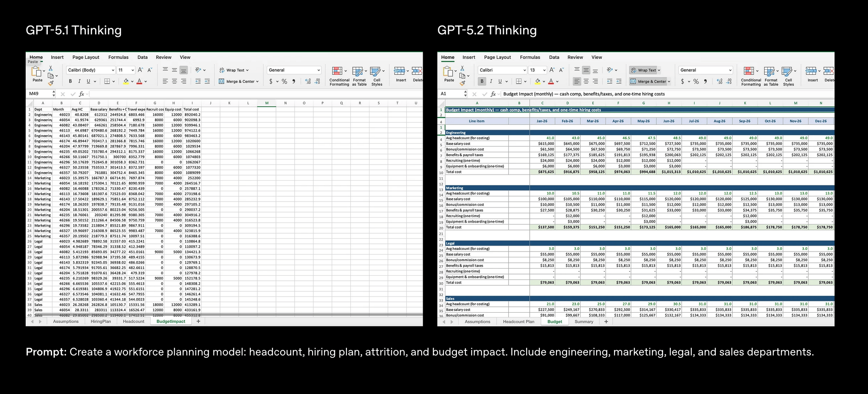868x394 pixels.
Task: Click Merge & Center in left spreadsheet
Action: click(x=237, y=81)
